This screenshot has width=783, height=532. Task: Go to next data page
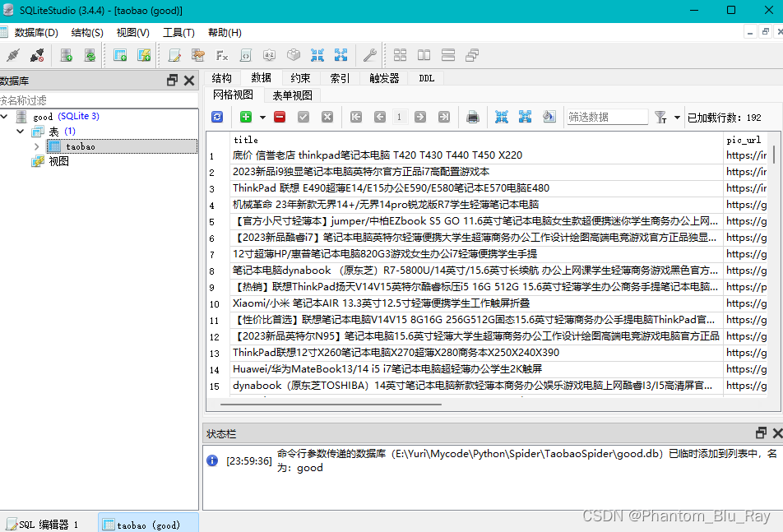420,117
